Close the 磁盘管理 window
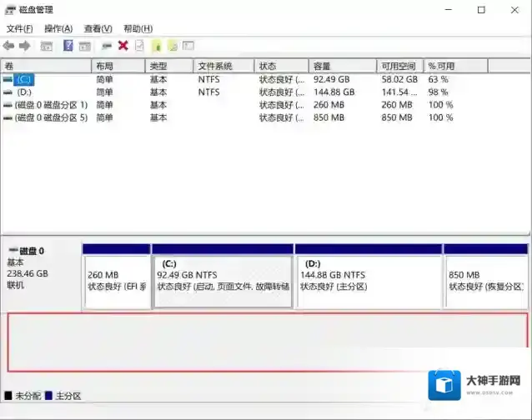This screenshot has height=420, width=532. tap(514, 10)
